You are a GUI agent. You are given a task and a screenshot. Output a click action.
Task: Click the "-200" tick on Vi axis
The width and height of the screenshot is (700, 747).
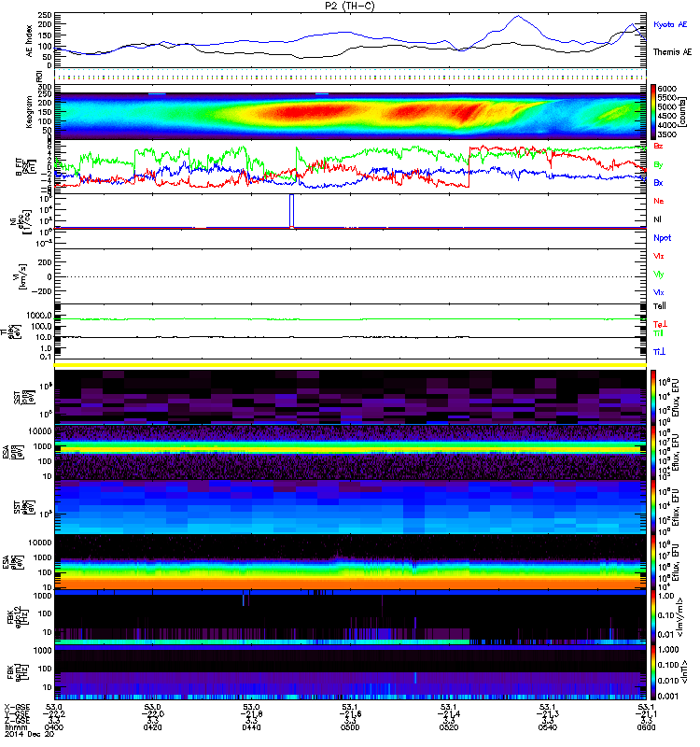click(x=42, y=291)
